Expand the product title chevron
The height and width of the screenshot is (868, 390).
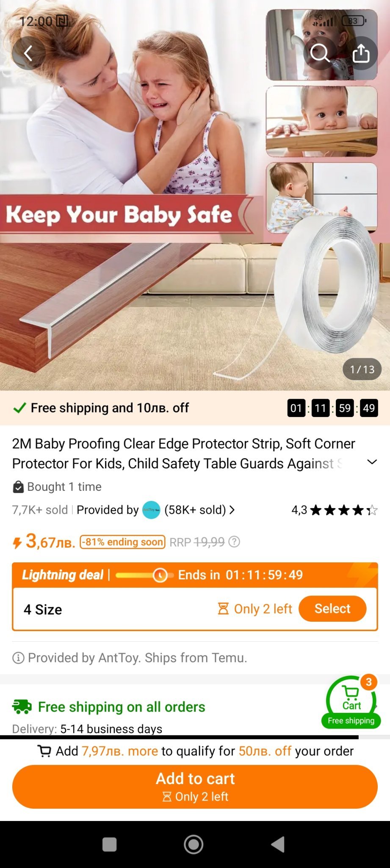[x=372, y=462]
